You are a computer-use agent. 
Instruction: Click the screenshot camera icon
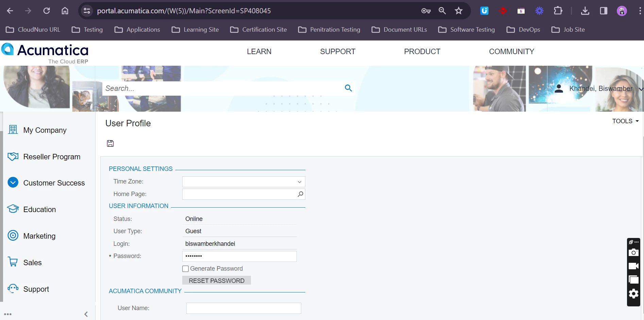point(633,253)
